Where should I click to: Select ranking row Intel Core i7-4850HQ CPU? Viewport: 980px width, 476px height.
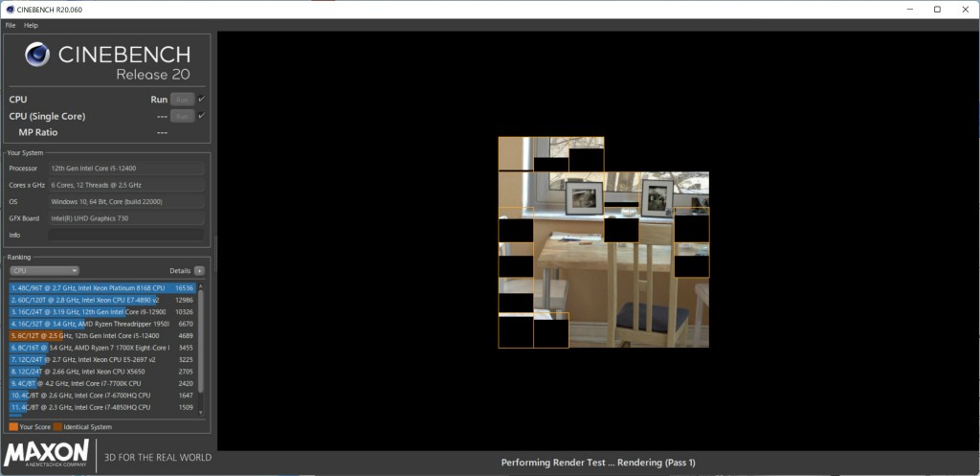(102, 407)
